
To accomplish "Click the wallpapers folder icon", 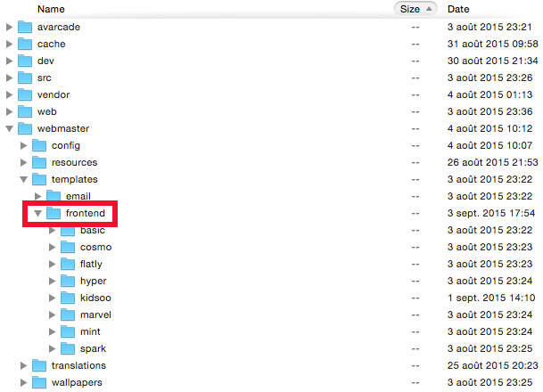I will [39, 382].
